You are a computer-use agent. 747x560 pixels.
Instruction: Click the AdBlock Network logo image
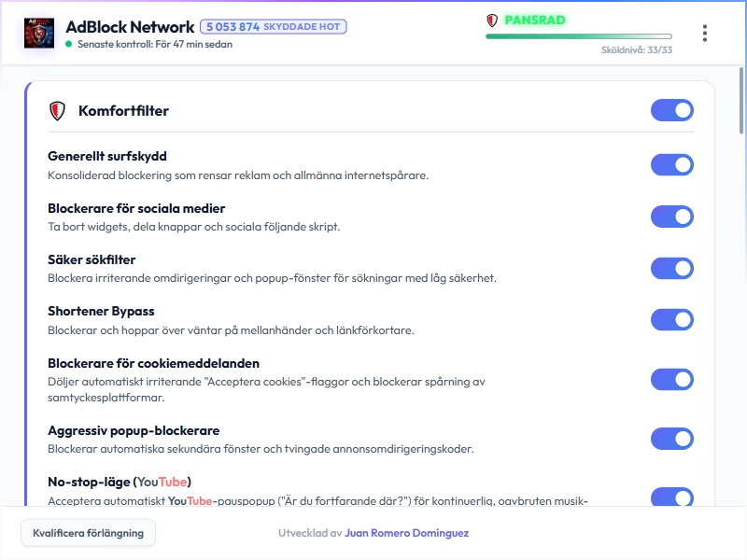click(39, 33)
